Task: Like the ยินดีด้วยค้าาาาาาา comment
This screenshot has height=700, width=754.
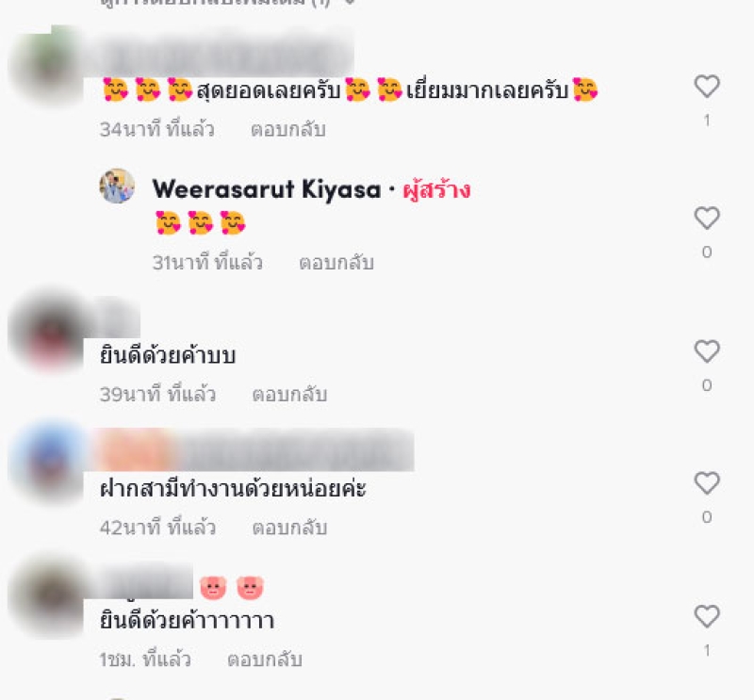Action: pyautogui.click(x=707, y=616)
